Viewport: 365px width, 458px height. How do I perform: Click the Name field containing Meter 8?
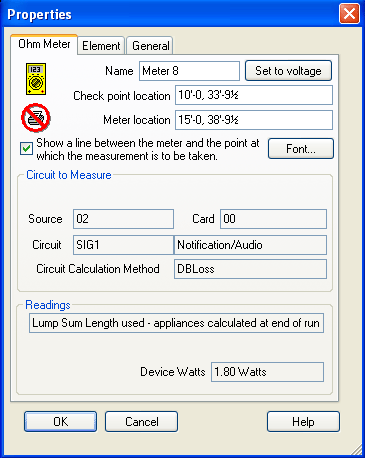coord(189,71)
